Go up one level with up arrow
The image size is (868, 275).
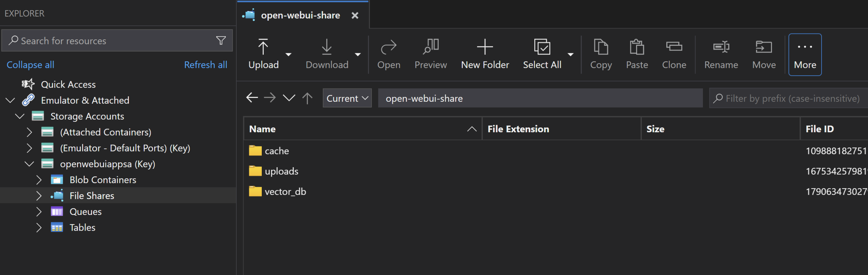(x=307, y=98)
